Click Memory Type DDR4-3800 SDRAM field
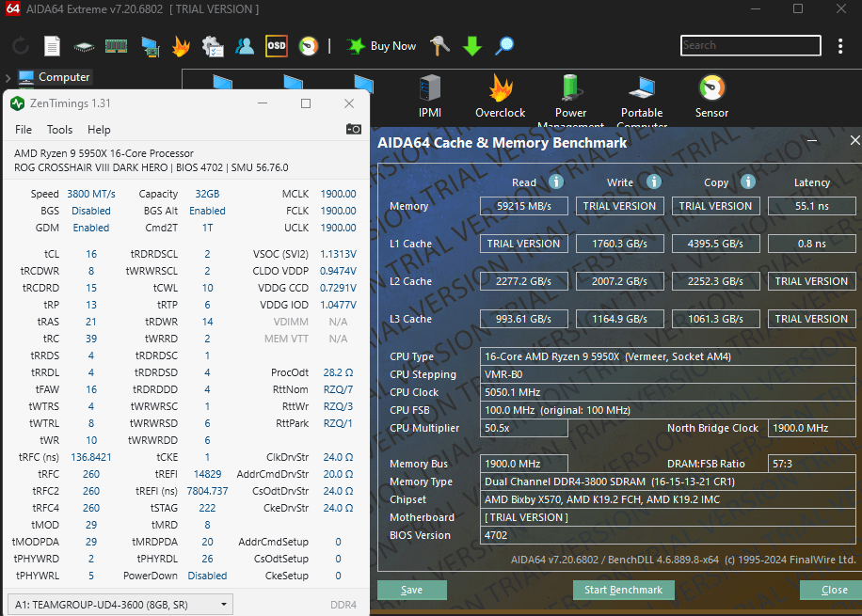862x616 pixels. coord(667,482)
